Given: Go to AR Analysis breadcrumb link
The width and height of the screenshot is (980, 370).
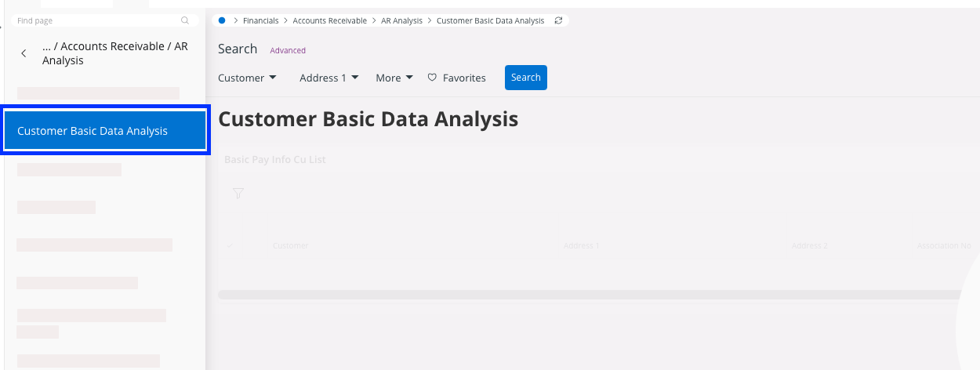Looking at the screenshot, I should point(401,20).
